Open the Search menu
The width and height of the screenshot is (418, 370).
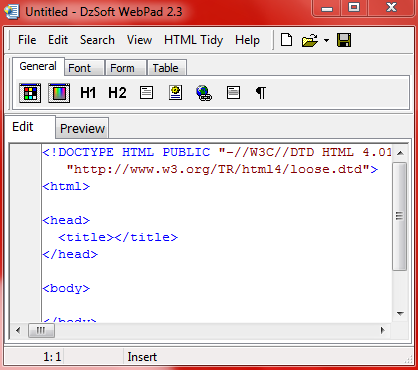[97, 40]
